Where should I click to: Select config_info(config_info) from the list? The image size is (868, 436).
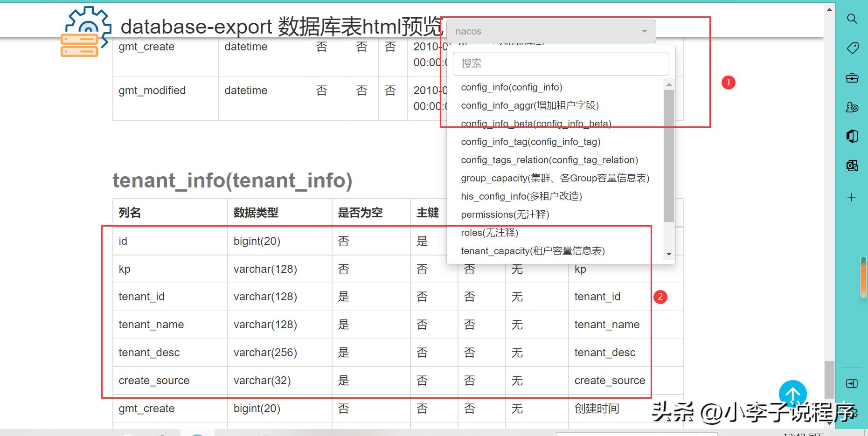point(512,87)
